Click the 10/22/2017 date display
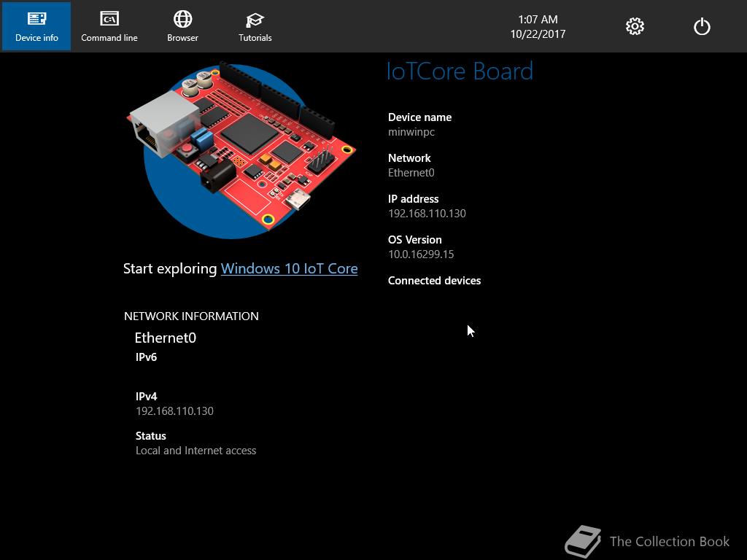Viewport: 747px width, 560px height. tap(538, 34)
